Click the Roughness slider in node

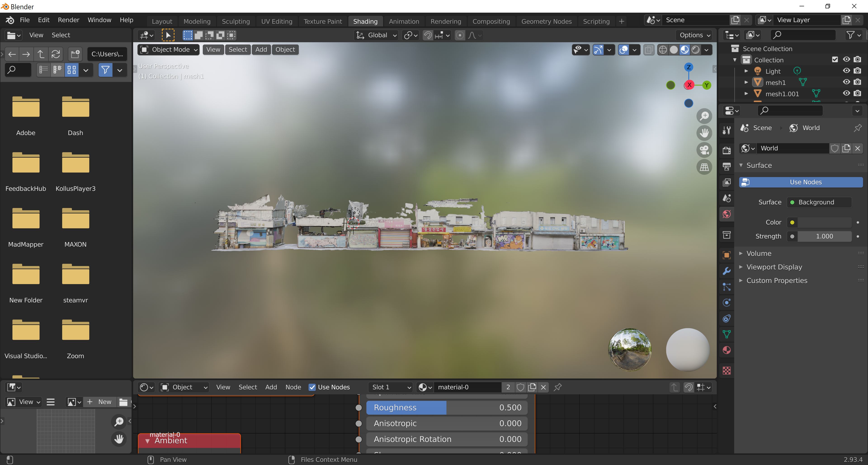[x=447, y=408]
